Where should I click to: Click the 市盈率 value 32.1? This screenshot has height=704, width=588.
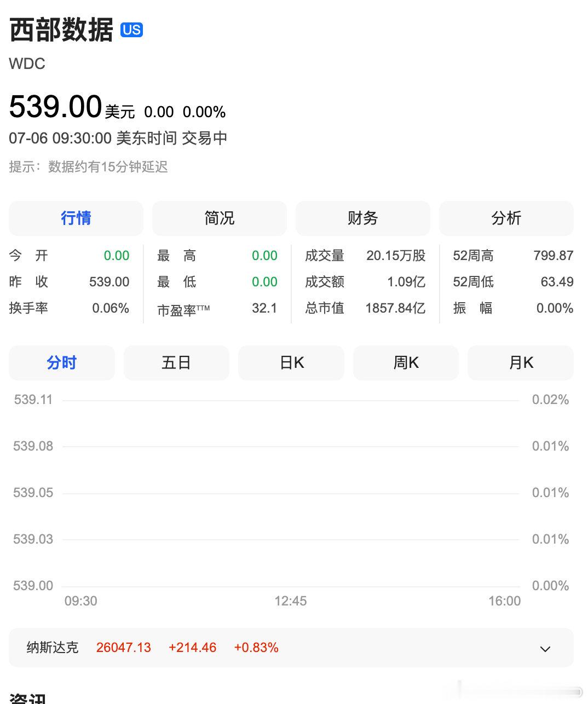point(264,308)
